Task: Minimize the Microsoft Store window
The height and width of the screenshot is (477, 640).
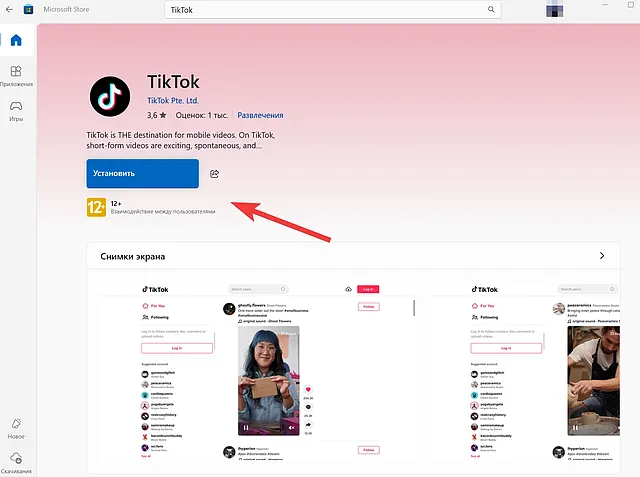Action: pyautogui.click(x=605, y=4)
